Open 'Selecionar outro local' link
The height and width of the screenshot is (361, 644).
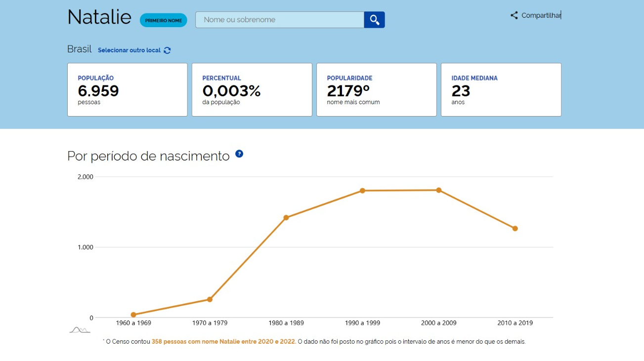click(129, 50)
